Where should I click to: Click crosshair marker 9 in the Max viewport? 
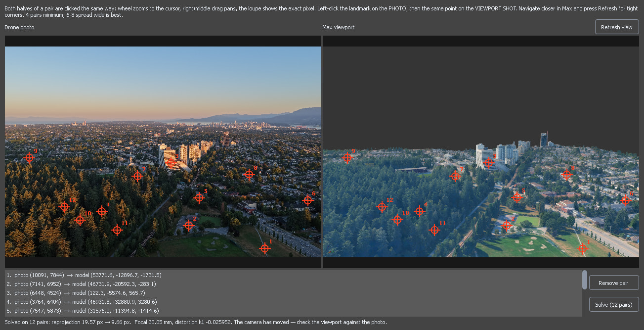tap(347, 158)
